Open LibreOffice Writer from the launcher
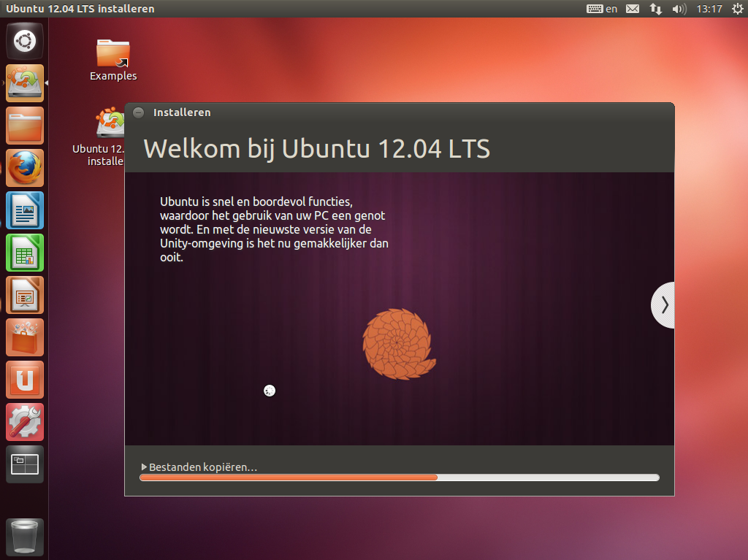 point(25,210)
